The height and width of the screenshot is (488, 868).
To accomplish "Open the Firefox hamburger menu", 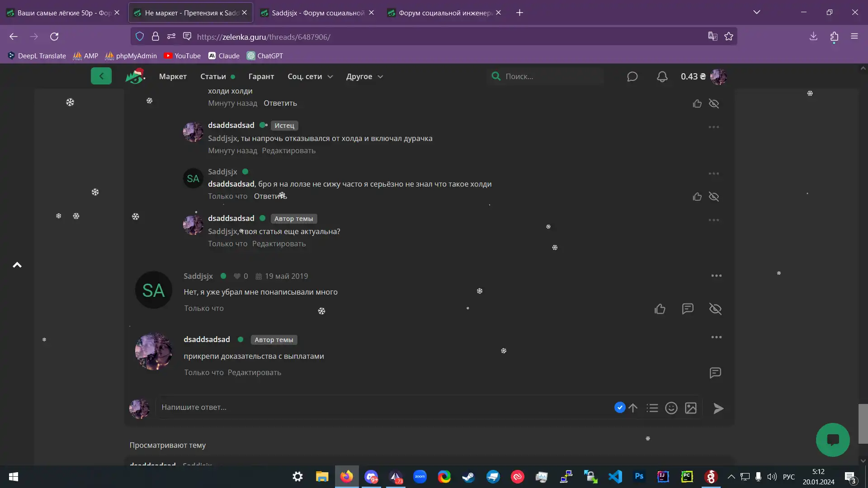I will [854, 37].
